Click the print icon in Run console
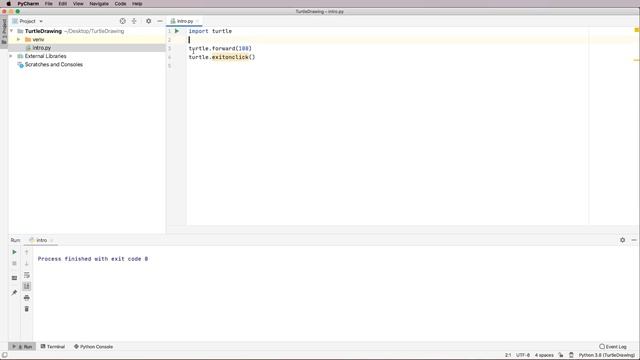Screen dimensions: 640x360 click(27, 298)
